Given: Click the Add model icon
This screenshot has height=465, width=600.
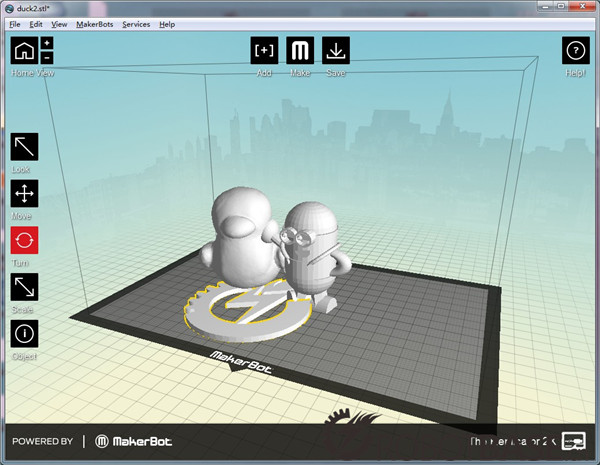Looking at the screenshot, I should coord(264,51).
